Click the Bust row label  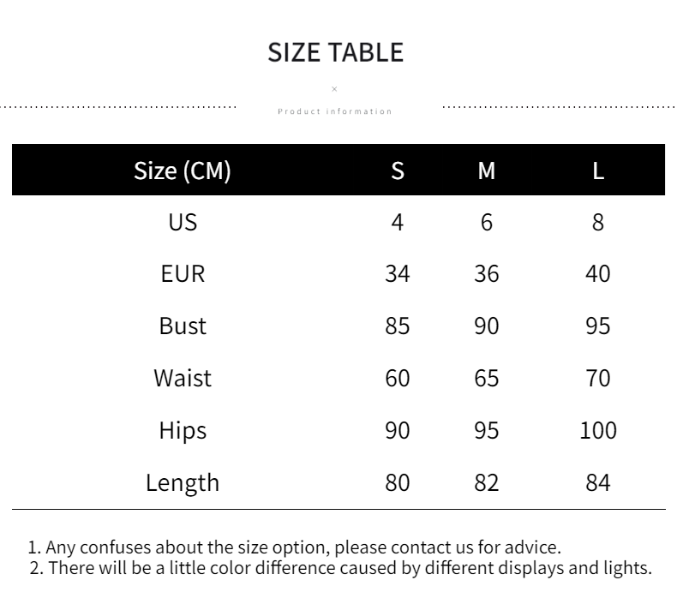point(183,326)
